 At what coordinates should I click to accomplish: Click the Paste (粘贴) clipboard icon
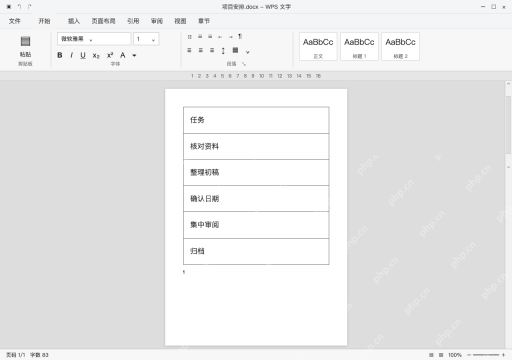pyautogui.click(x=25, y=41)
